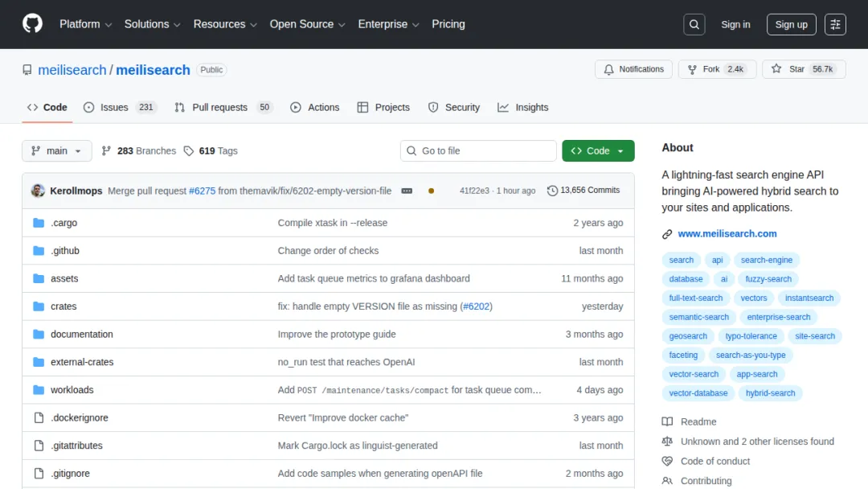Switch to the Pull requests tab
The height and width of the screenshot is (489, 868).
(223, 108)
